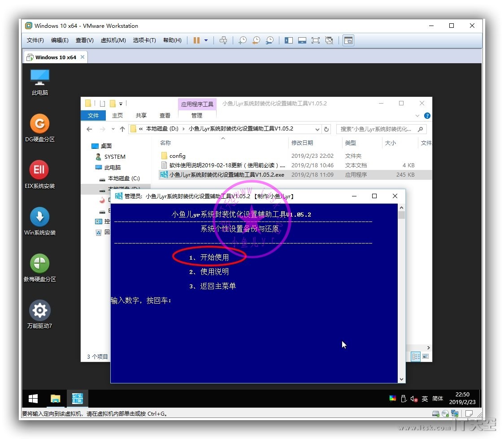Switch Explorer to details view icon
This screenshot has width=504, height=439.
click(416, 356)
